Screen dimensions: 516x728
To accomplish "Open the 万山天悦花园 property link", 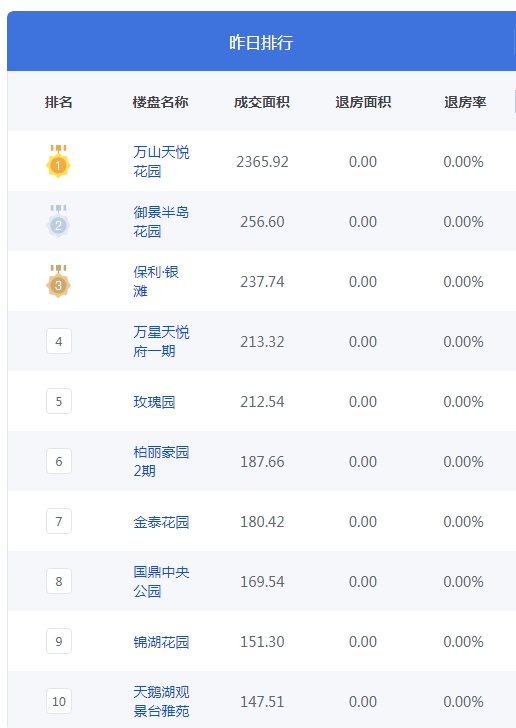I will (161, 162).
